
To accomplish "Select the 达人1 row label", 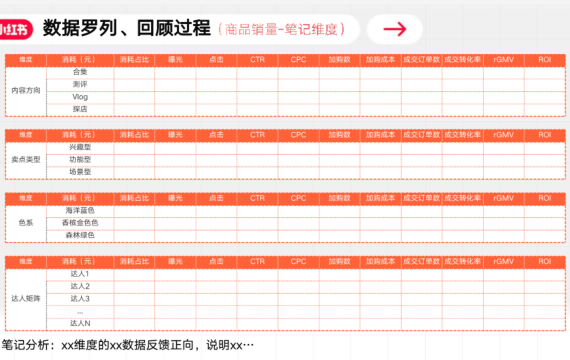I will 80,273.
